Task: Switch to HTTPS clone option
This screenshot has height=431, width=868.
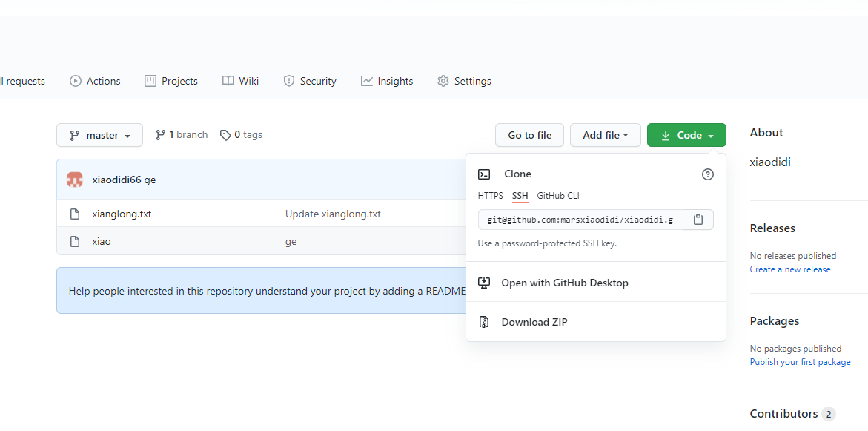Action: point(490,196)
